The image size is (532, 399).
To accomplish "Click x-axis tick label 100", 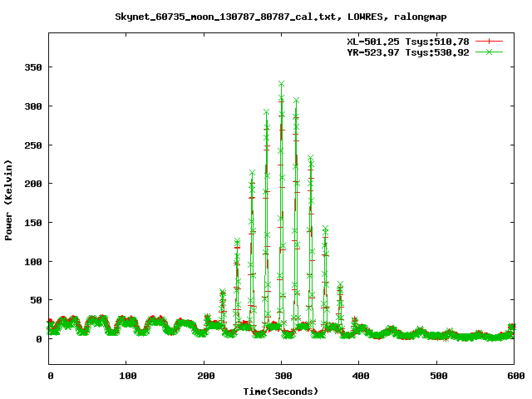I will [128, 376].
